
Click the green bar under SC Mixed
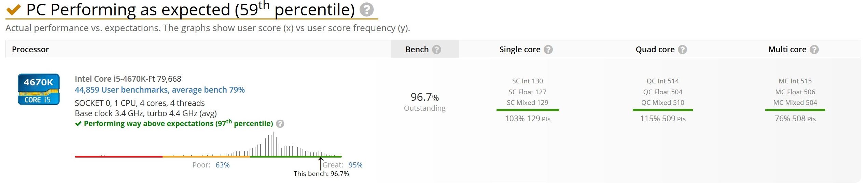tap(528, 110)
